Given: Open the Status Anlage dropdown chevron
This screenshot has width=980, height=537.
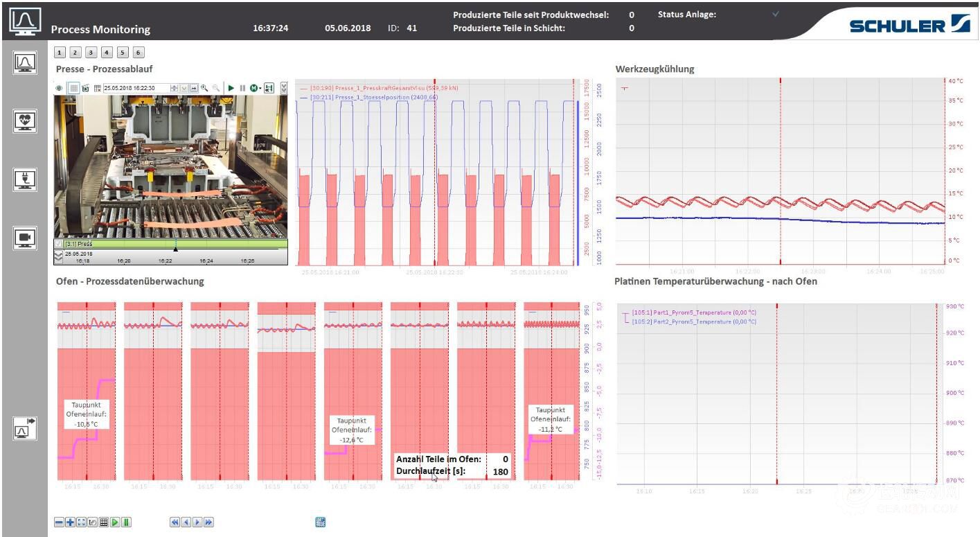Looking at the screenshot, I should point(776,14).
